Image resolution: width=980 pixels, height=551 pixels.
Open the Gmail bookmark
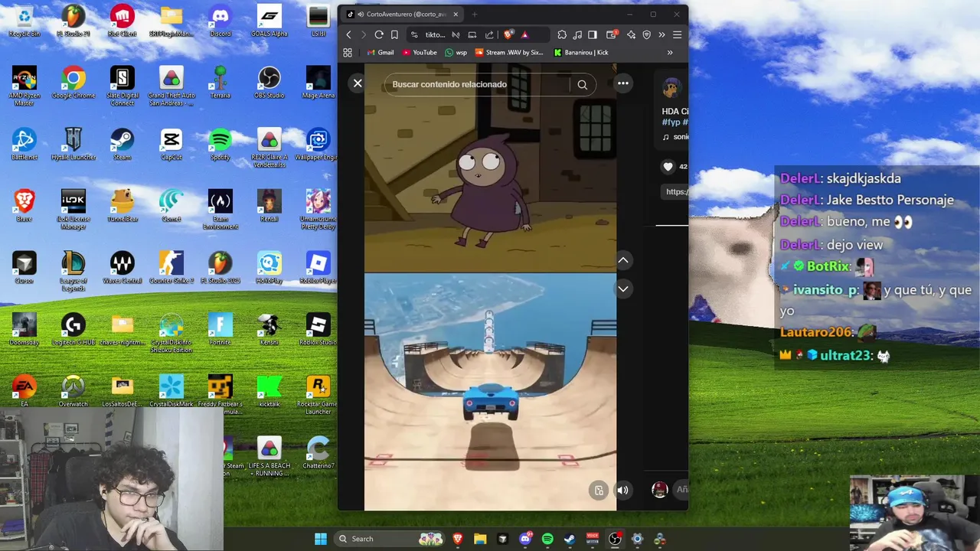click(x=380, y=53)
